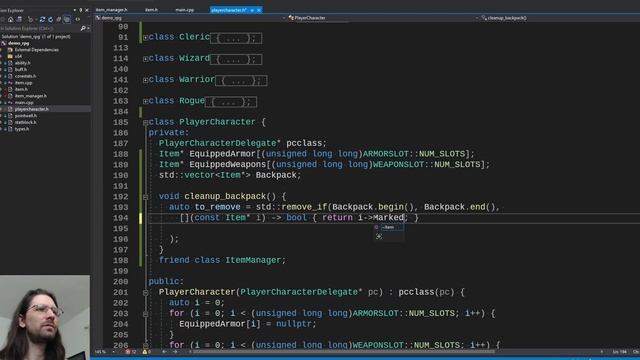
Task: Open the editor zoom percentage dropdown
Action: pyautogui.click(x=113, y=351)
